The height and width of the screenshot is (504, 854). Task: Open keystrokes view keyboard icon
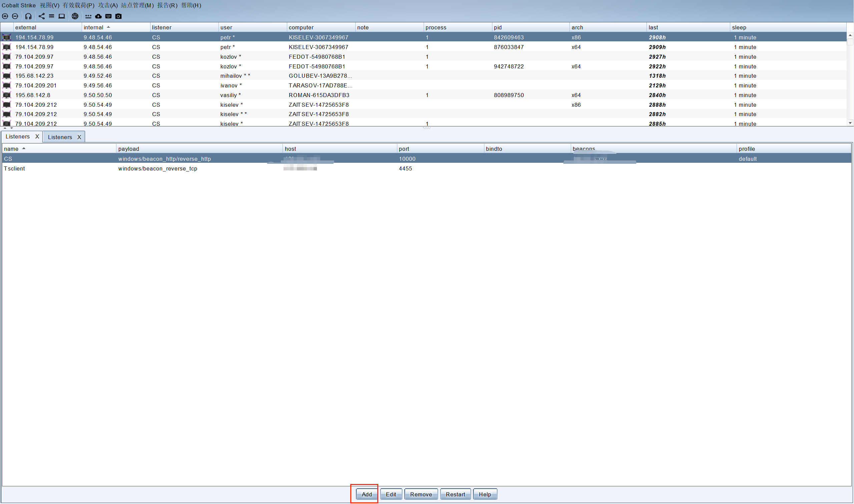click(108, 16)
